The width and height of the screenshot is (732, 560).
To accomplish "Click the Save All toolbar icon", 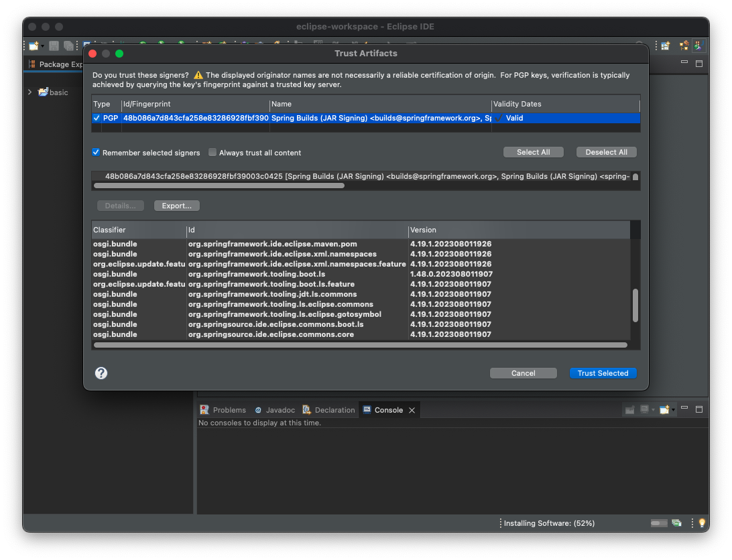I will (x=68, y=46).
